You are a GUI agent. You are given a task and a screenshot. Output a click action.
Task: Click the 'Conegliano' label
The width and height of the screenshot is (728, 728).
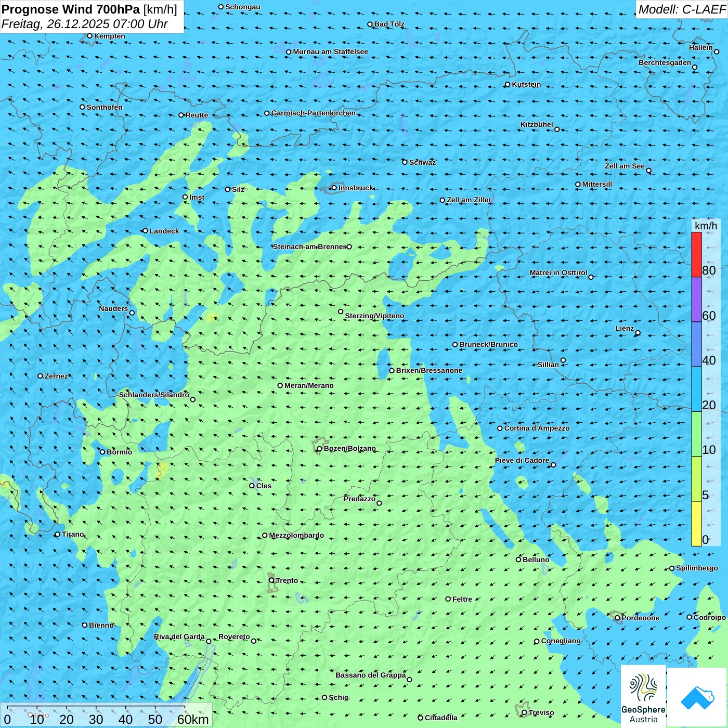point(561,641)
